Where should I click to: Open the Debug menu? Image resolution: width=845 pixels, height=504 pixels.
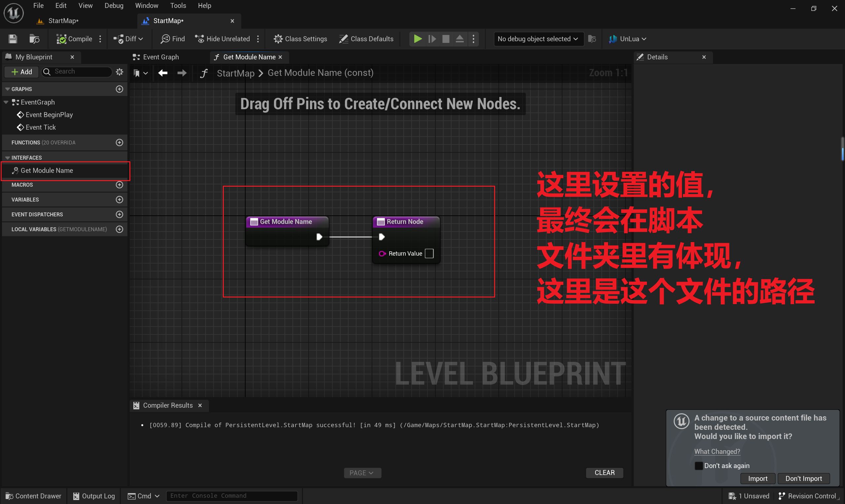(114, 5)
